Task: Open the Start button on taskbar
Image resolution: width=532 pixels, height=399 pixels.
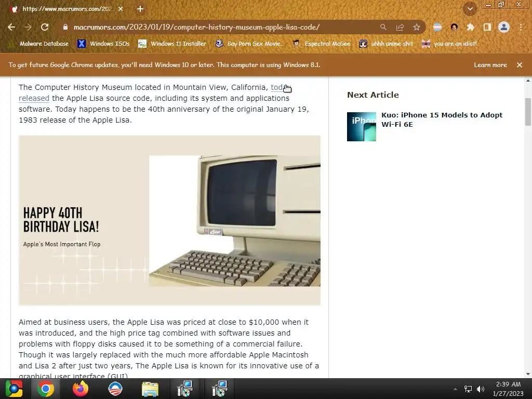Action: point(14,389)
